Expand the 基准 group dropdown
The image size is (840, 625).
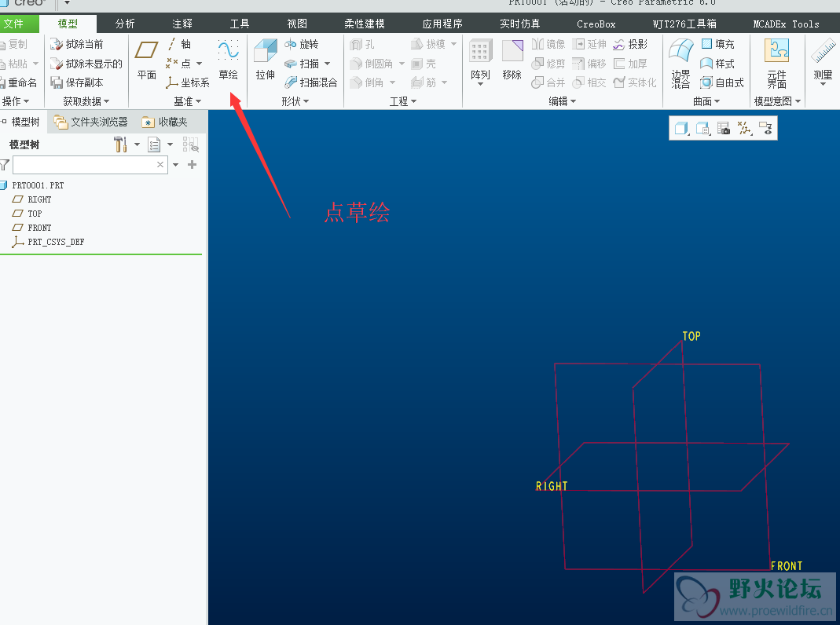click(188, 101)
